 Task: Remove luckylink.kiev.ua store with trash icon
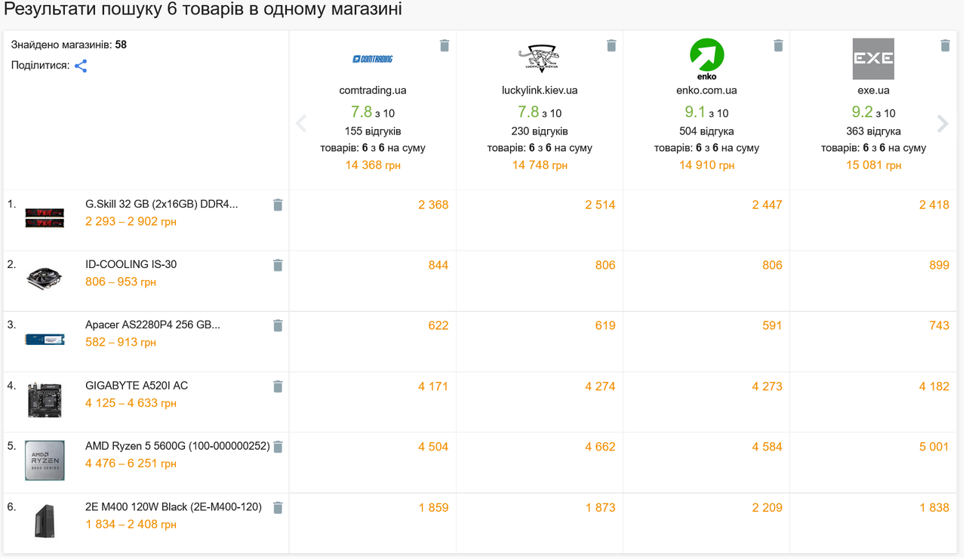611,46
